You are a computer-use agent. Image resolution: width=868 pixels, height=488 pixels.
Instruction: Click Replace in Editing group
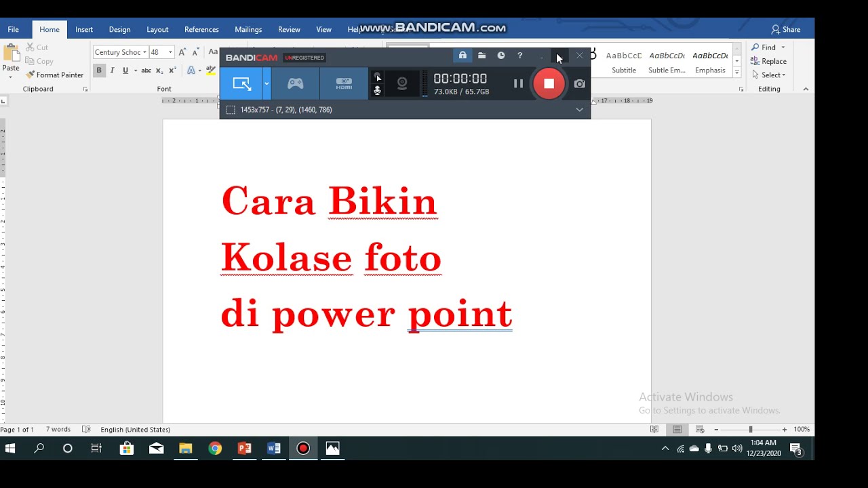click(x=768, y=61)
